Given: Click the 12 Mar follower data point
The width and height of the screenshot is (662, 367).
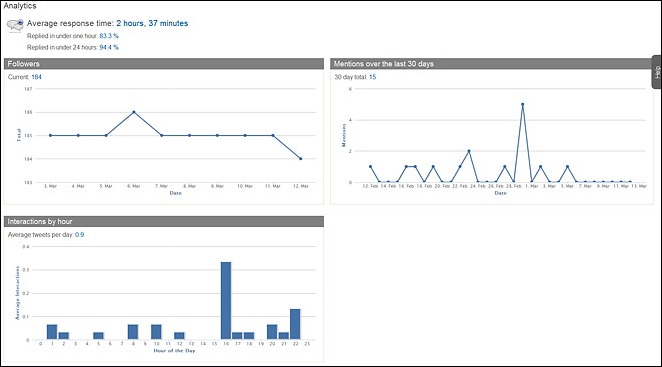Looking at the screenshot, I should (301, 159).
